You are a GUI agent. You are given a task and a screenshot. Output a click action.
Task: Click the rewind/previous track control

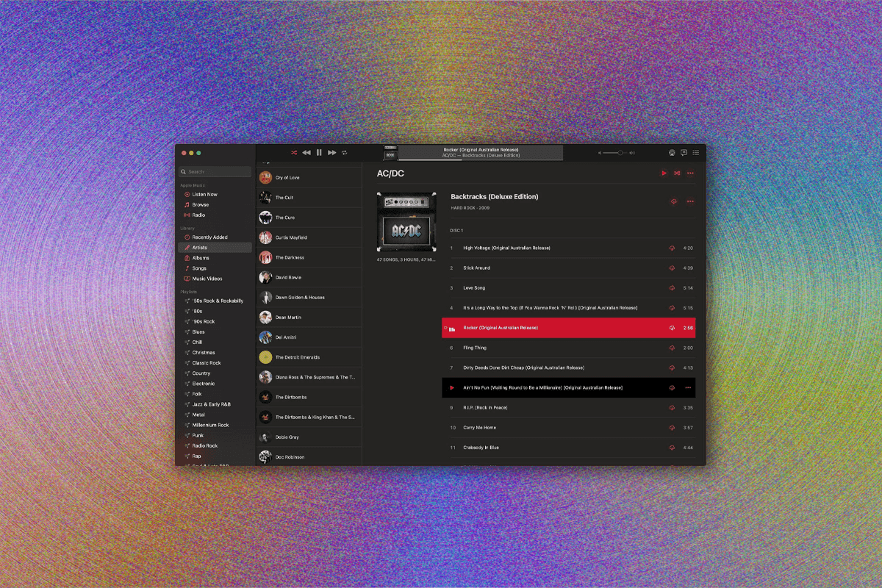tap(306, 152)
